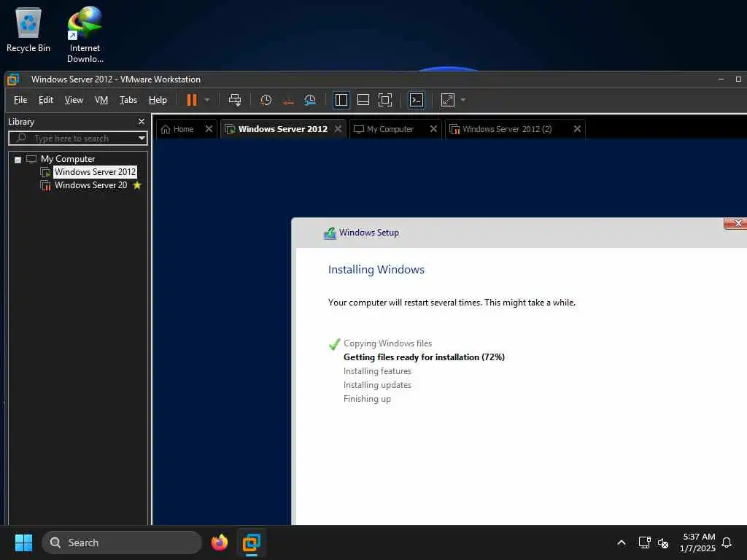Maximize the VMware Workstation window
The image size is (747, 560).
738,79
